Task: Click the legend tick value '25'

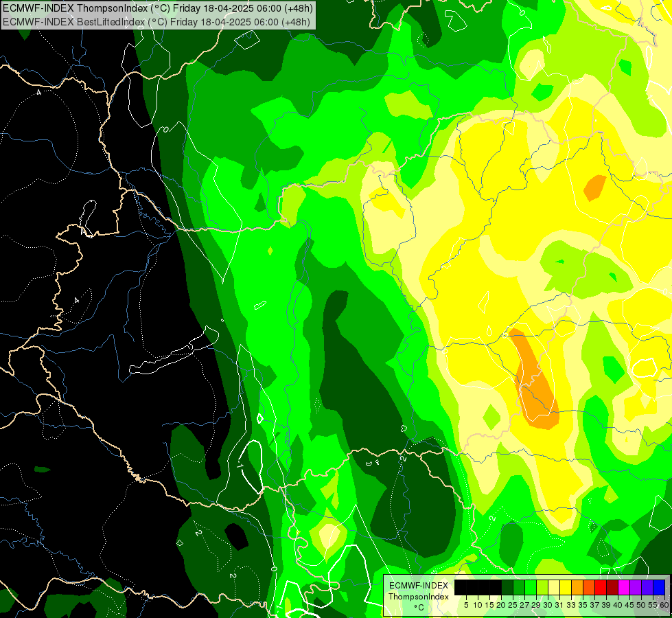Action: click(513, 605)
